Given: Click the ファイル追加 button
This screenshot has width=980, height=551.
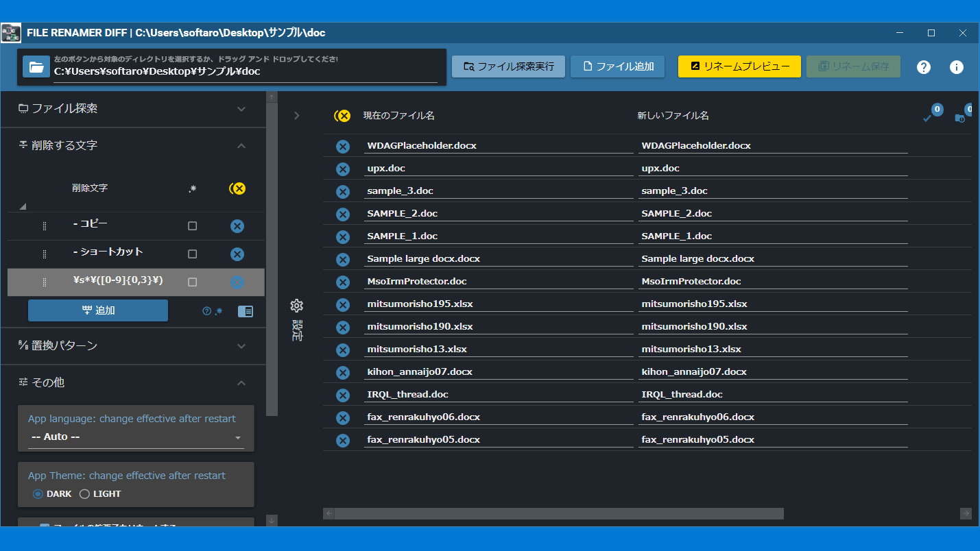Looking at the screenshot, I should (618, 66).
